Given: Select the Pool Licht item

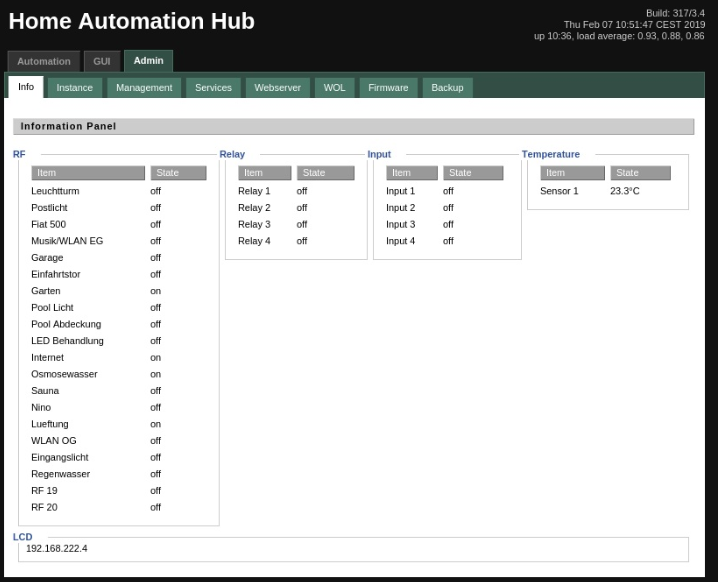Looking at the screenshot, I should pos(52,308).
